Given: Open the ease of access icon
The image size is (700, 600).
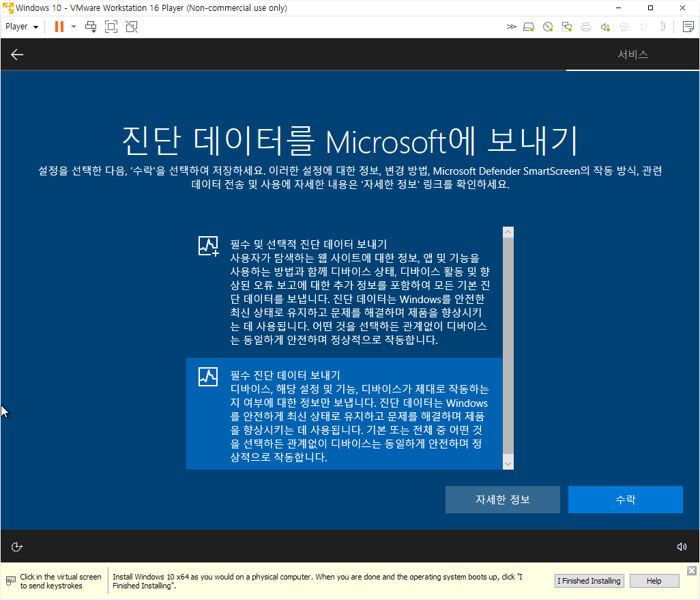Looking at the screenshot, I should [16, 547].
